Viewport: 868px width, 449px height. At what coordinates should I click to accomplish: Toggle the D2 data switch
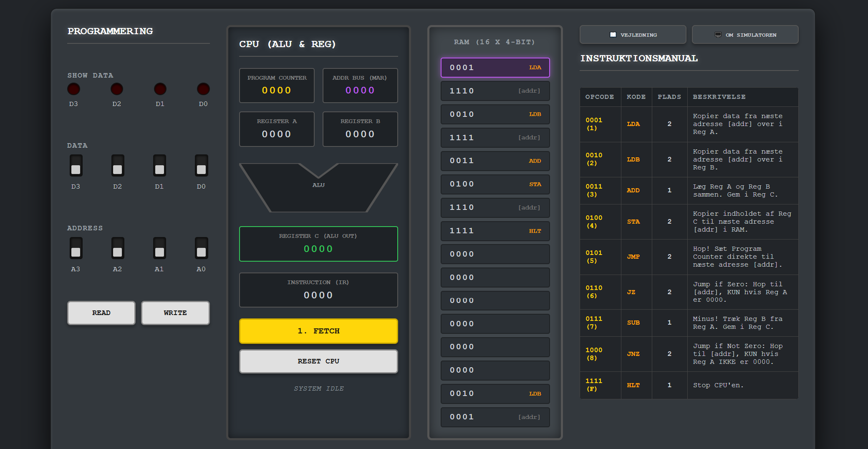pyautogui.click(x=118, y=165)
